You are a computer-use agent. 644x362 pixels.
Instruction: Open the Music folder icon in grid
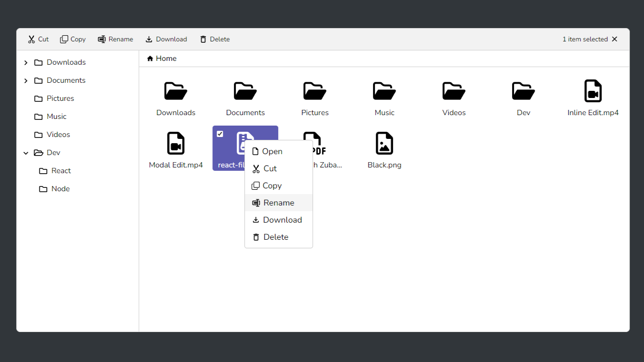pyautogui.click(x=384, y=91)
